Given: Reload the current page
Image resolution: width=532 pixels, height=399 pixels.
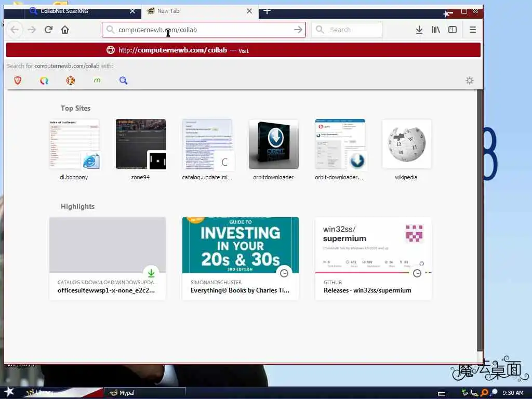Looking at the screenshot, I should point(48,30).
